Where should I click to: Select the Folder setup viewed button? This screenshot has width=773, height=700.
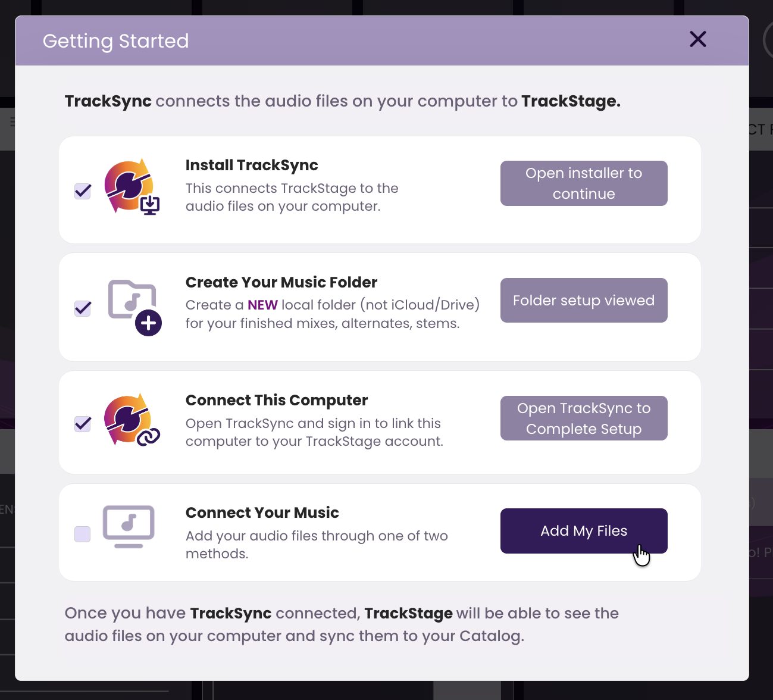pos(584,300)
